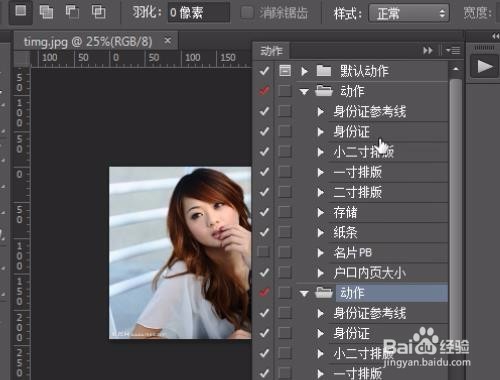Image resolution: width=500 pixels, height=380 pixels.
Task: Toggle the 消除锯齿 checkbox
Action: [x=247, y=13]
